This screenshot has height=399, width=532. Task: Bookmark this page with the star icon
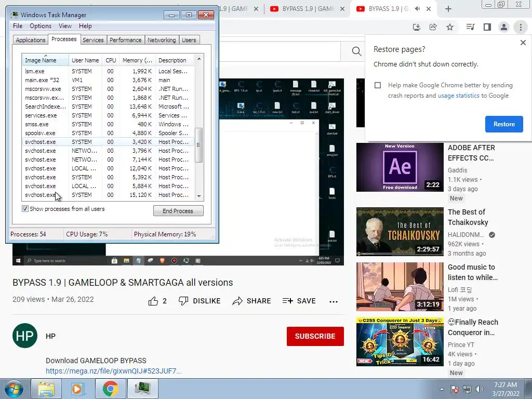[x=450, y=27]
